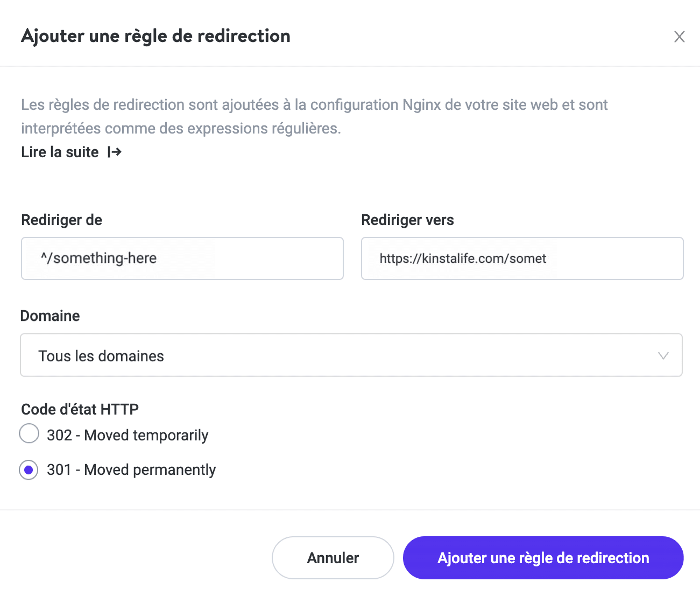
Task: Click the Code d'état HTTP label
Action: point(80,409)
